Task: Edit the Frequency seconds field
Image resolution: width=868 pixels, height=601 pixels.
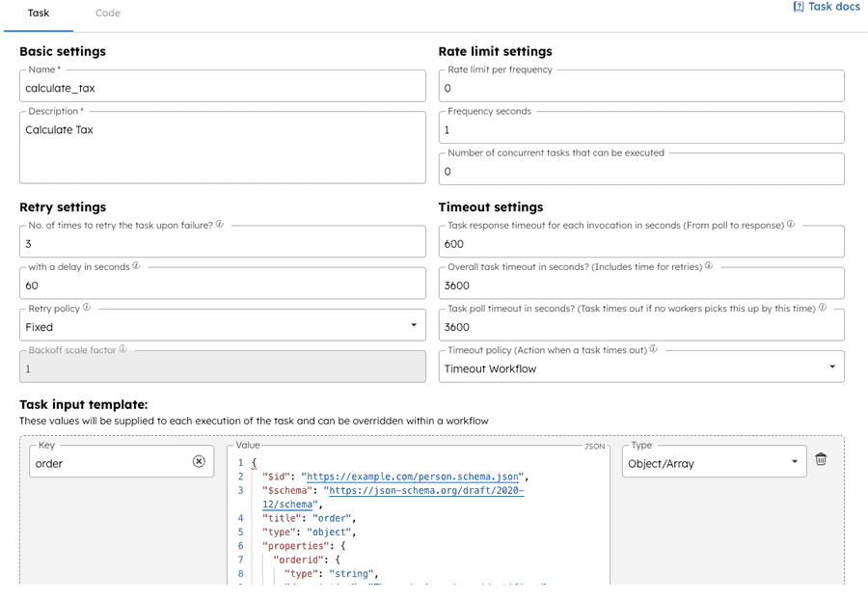Action: (641, 129)
